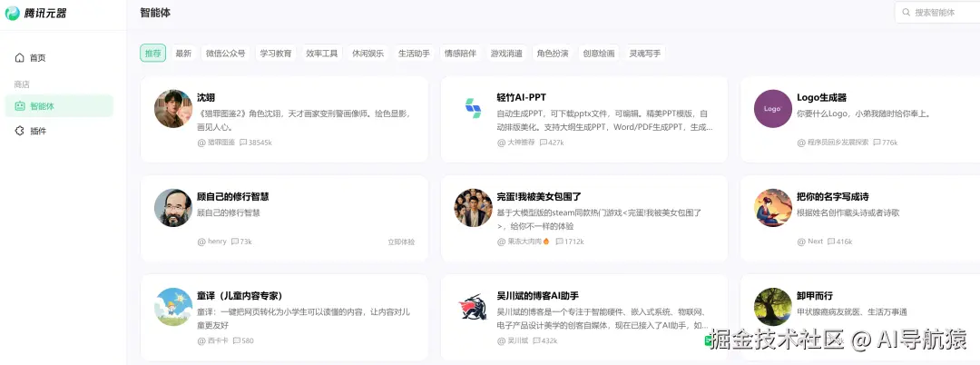Click comment icon showing 38545k

[243, 143]
